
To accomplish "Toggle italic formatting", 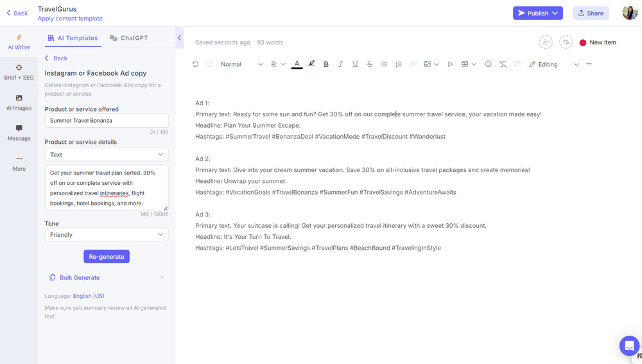I will [x=340, y=64].
